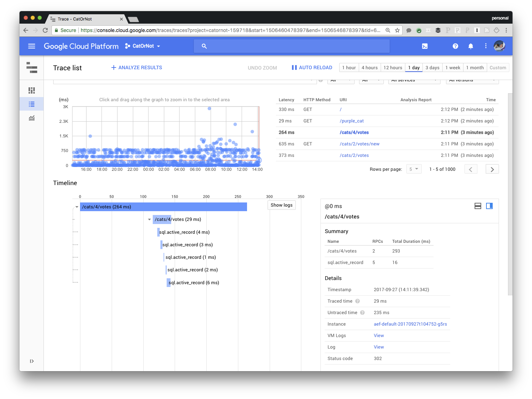
Task: Click the help question mark icon
Action: tap(455, 46)
